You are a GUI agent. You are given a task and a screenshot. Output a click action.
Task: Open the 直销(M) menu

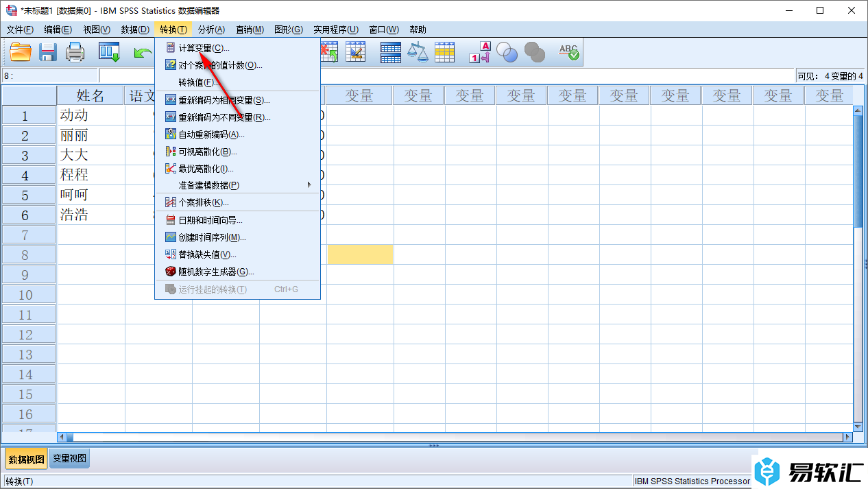[250, 29]
